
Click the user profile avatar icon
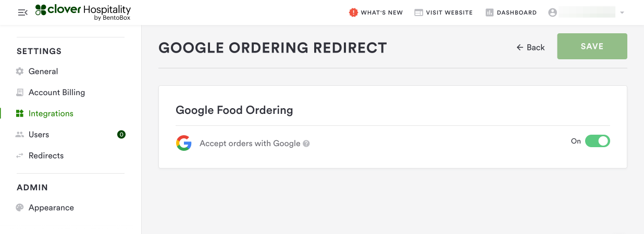click(x=553, y=12)
